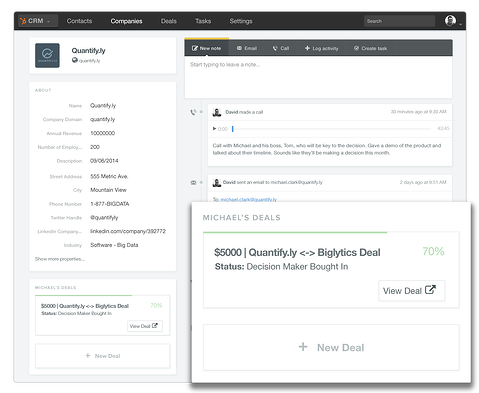Click the plus icon in large New Deal

click(303, 347)
